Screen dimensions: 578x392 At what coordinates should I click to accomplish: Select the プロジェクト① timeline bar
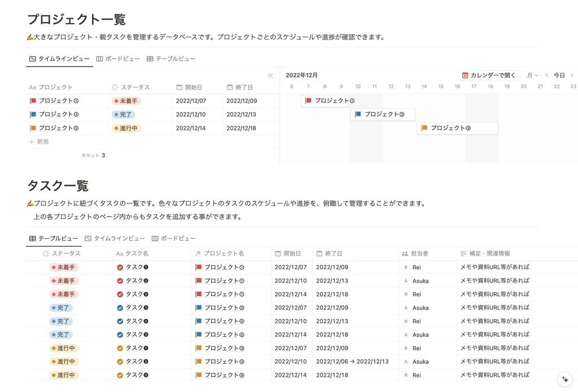325,100
